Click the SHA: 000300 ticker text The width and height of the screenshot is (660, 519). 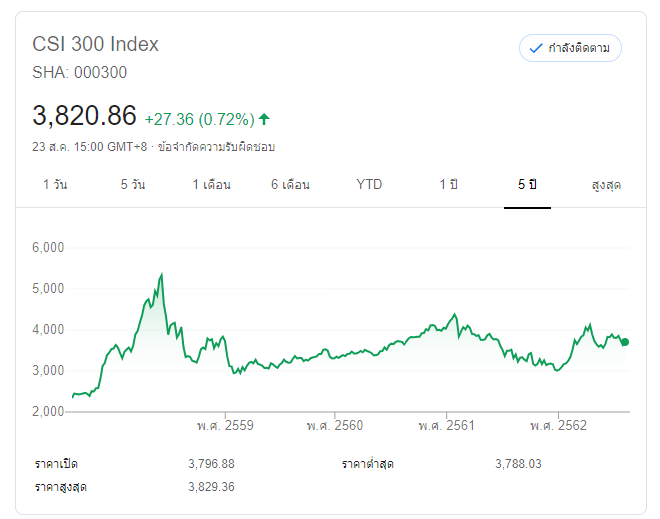click(x=80, y=72)
